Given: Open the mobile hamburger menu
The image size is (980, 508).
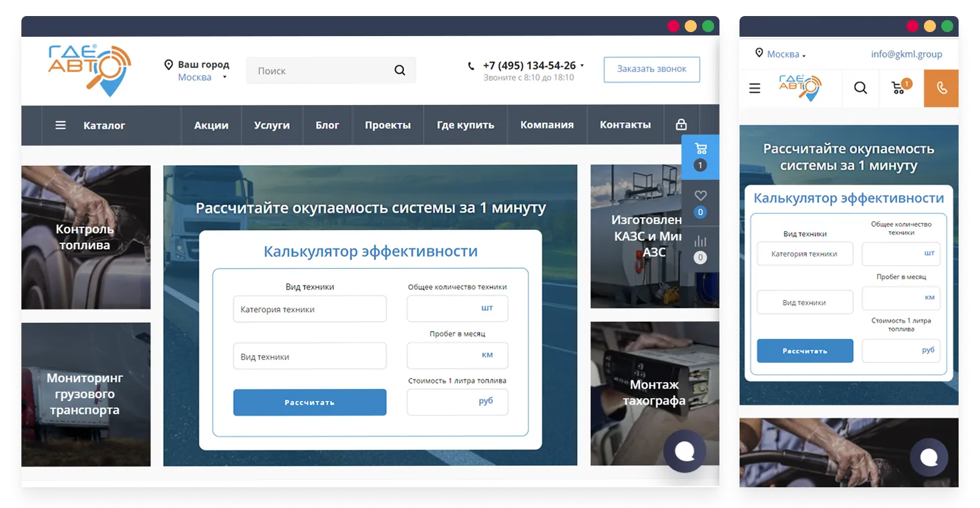Looking at the screenshot, I should 755,88.
